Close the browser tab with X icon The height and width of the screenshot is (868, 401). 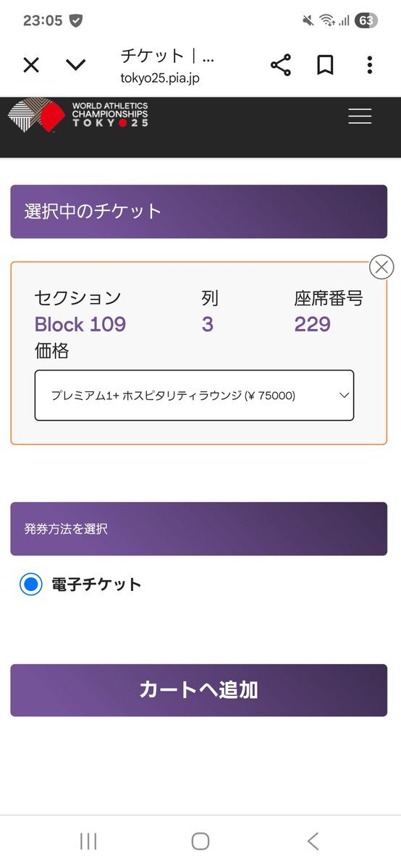(x=31, y=66)
